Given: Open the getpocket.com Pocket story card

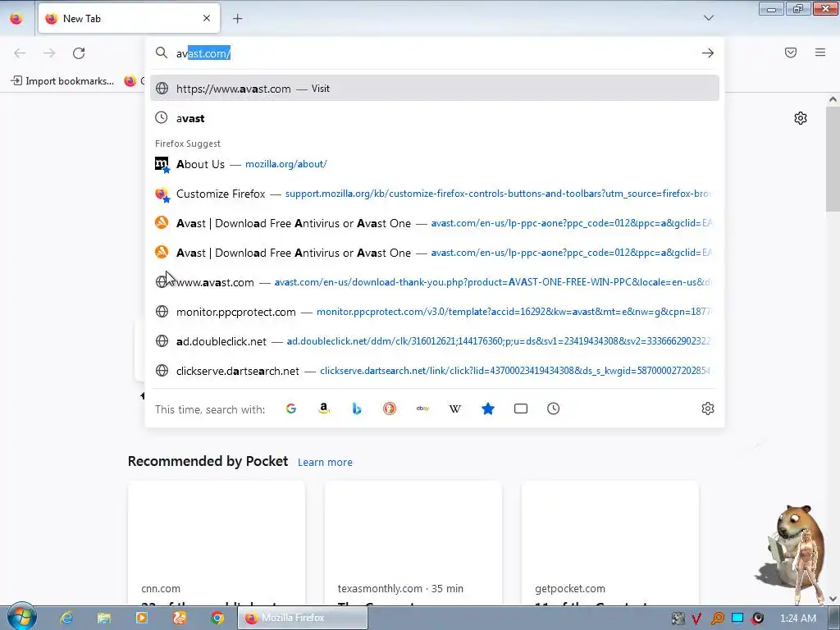Looking at the screenshot, I should pos(610,543).
